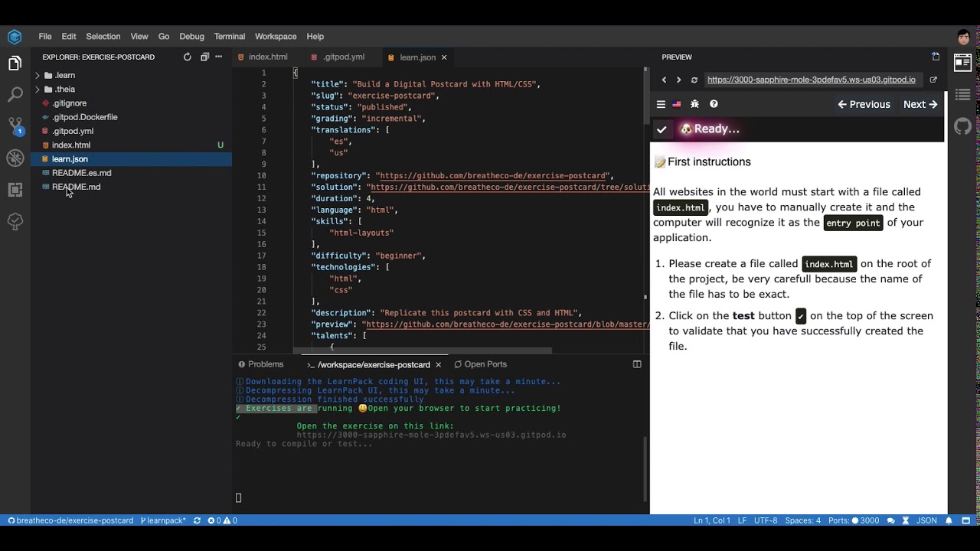Image resolution: width=980 pixels, height=551 pixels.
Task: Open LearnPack hamburger menu
Action: [661, 104]
